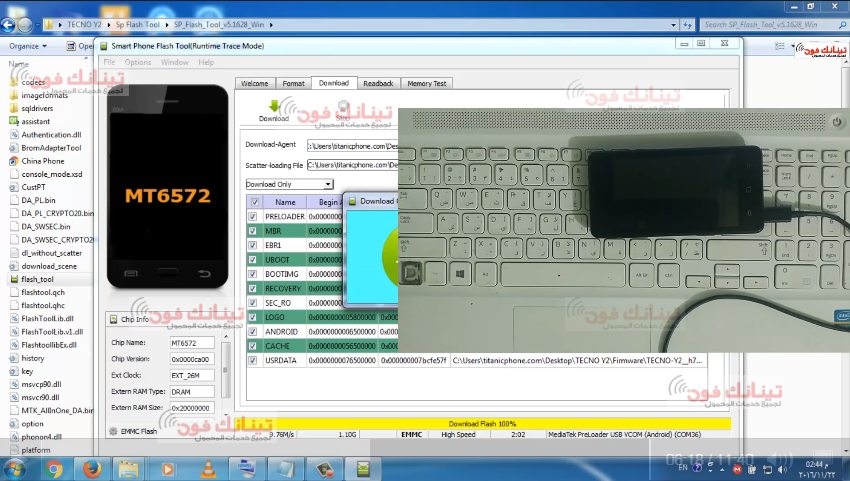This screenshot has height=481, width=850.
Task: Open VLC cone icon on taskbar
Action: click(x=208, y=469)
